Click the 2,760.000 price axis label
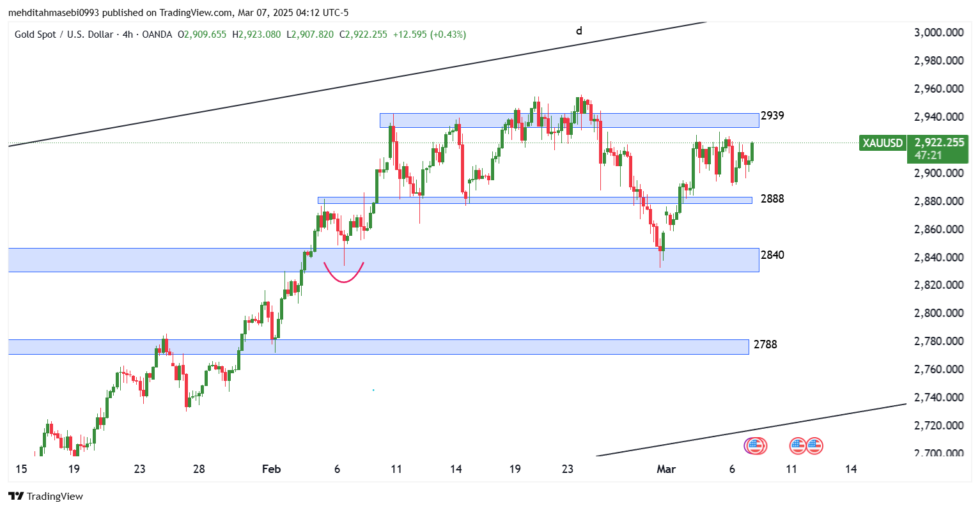The height and width of the screenshot is (510, 980). pyautogui.click(x=938, y=369)
